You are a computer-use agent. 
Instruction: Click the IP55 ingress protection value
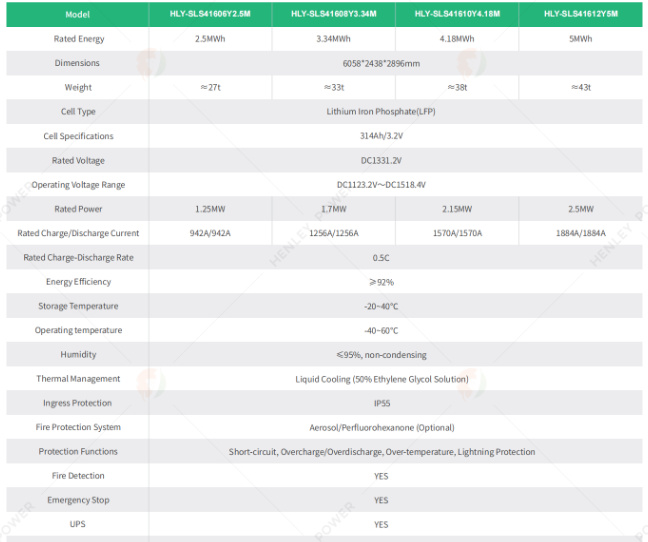(381, 403)
